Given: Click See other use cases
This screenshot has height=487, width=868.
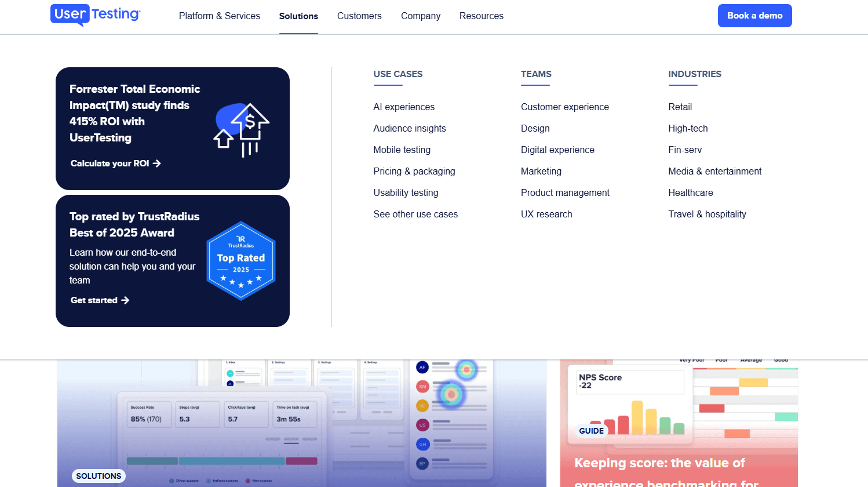Looking at the screenshot, I should click(x=415, y=215).
